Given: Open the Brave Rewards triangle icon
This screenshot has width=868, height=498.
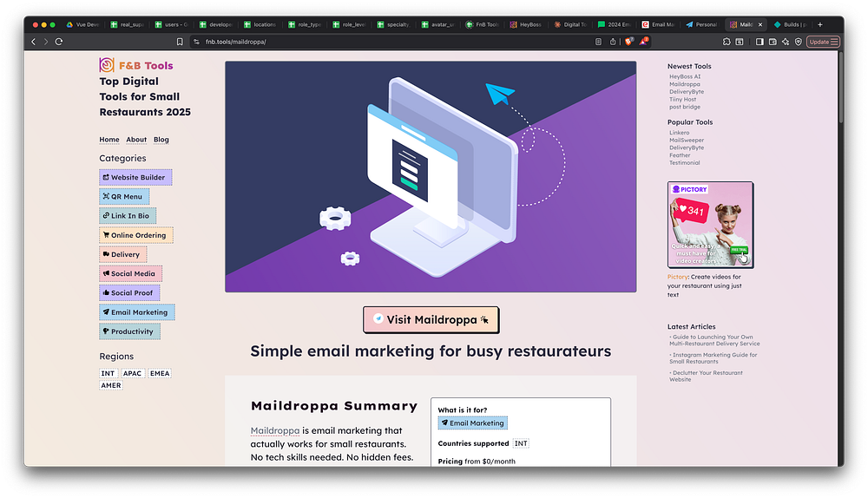Looking at the screenshot, I should 644,42.
